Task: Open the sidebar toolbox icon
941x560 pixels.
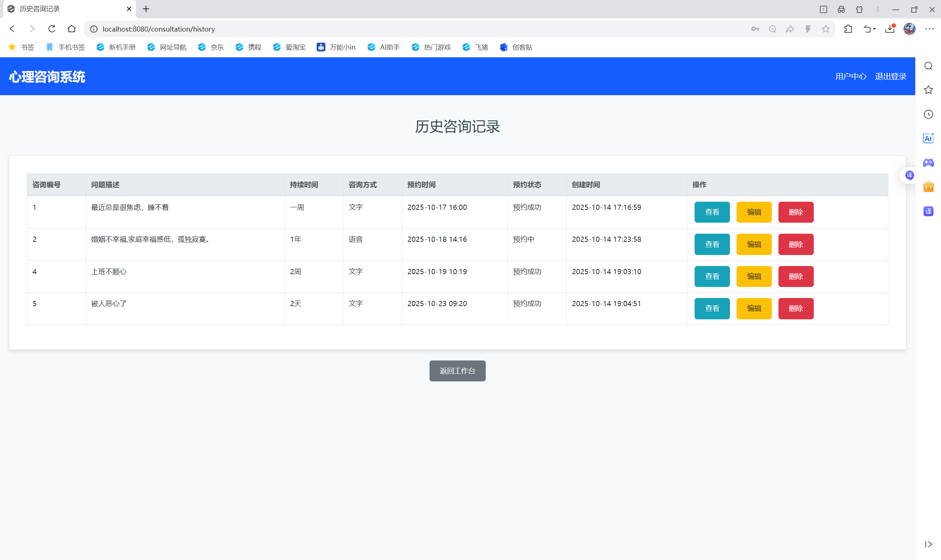Action: [x=928, y=187]
